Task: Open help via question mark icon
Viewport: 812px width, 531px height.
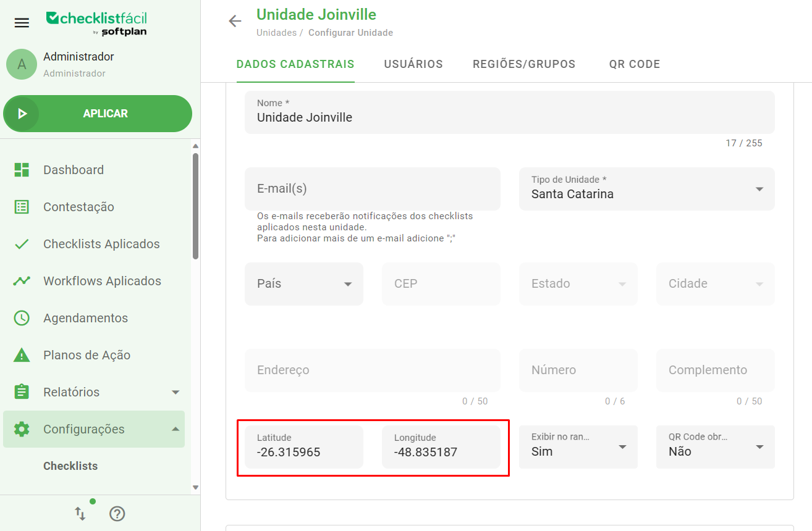Action: 117,513
